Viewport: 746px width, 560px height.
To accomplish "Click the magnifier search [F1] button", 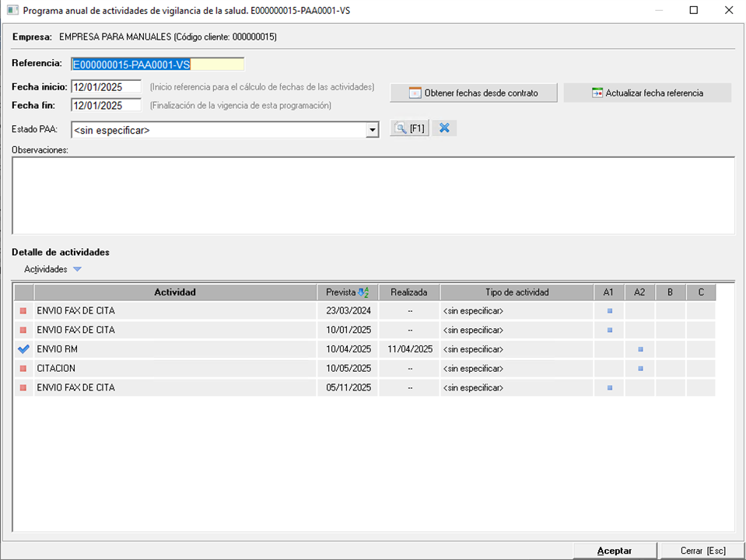I will point(409,128).
